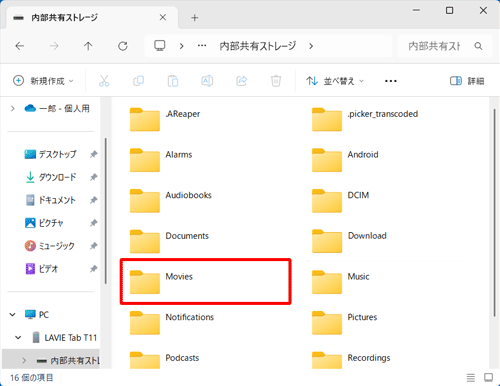Select the Recordings folder

(351, 360)
